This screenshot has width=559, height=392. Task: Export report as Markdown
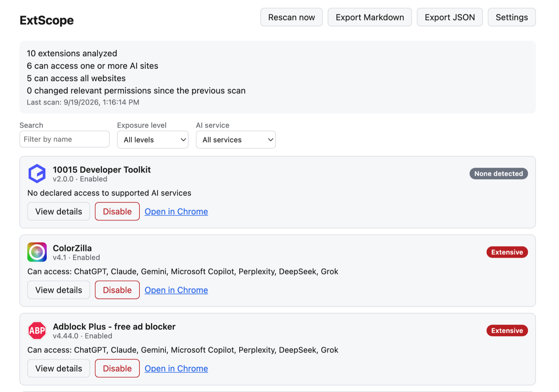point(370,17)
